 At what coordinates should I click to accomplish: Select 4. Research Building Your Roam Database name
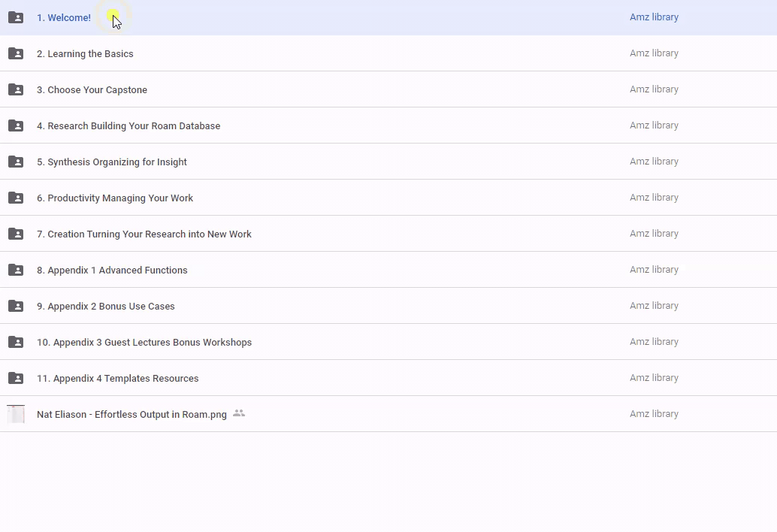pyautogui.click(x=128, y=126)
